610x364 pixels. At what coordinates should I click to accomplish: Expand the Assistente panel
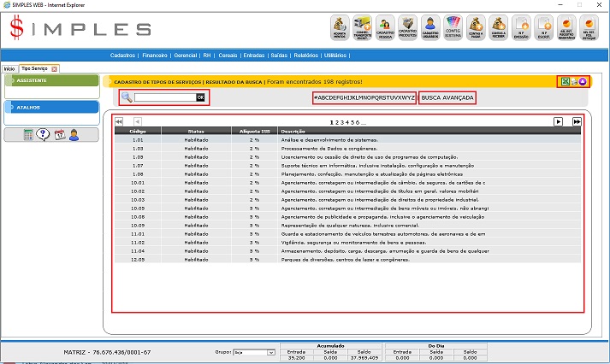tap(50, 80)
